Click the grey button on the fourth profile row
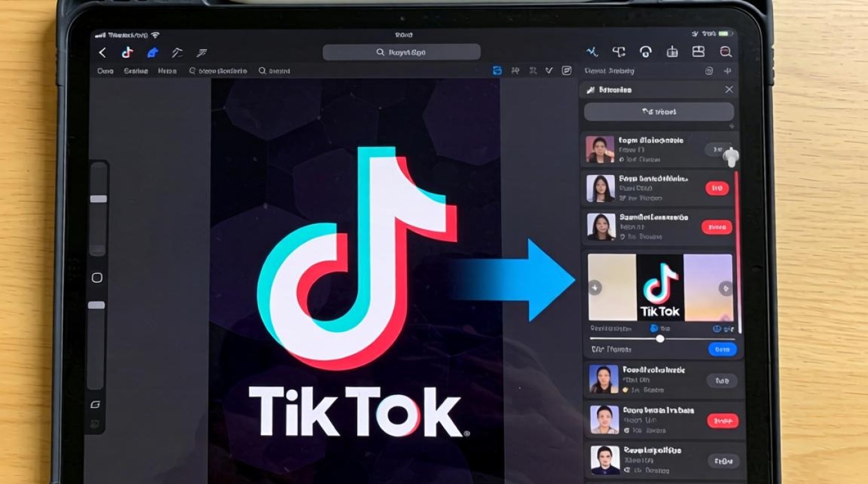The width and height of the screenshot is (868, 484). coord(722,381)
